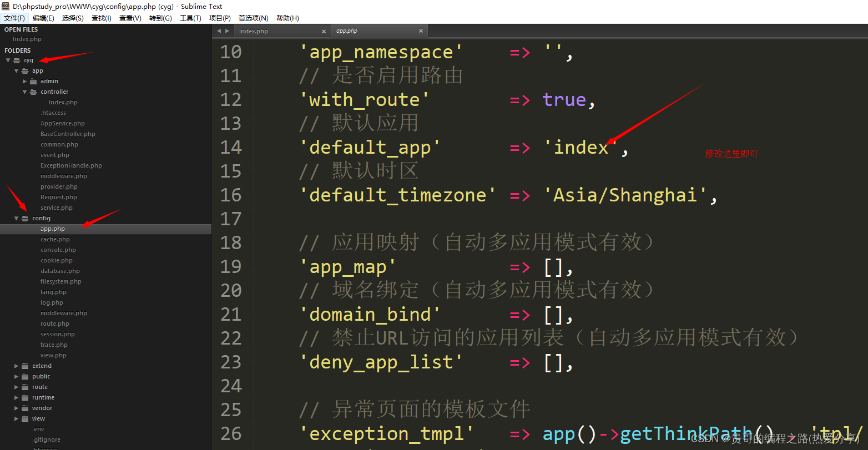Expand the vendor folder

coord(17,408)
